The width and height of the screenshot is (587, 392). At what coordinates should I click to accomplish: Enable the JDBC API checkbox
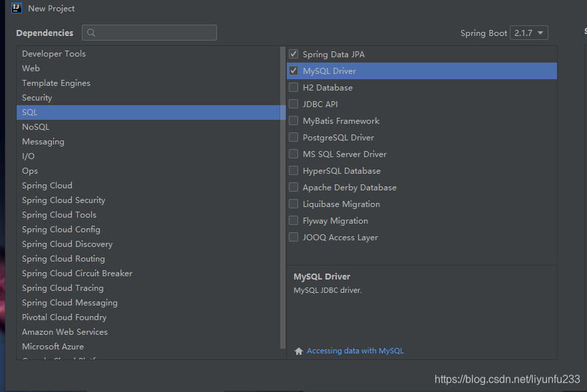pos(293,104)
